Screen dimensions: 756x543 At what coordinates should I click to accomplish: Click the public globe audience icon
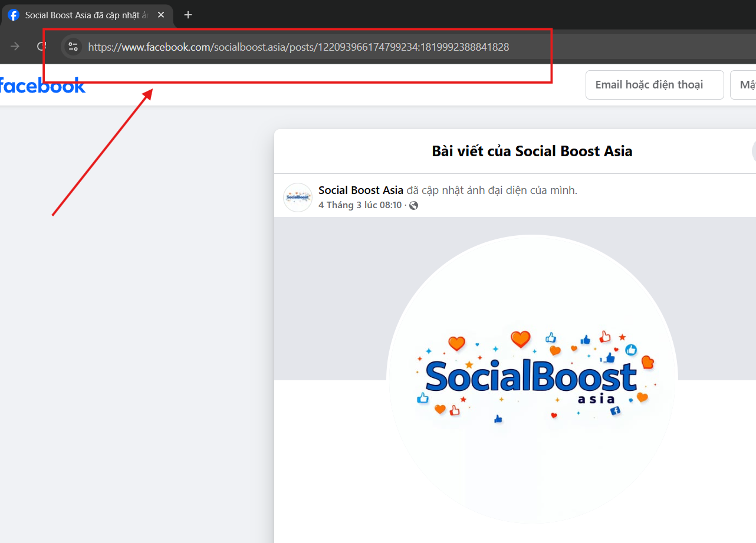point(414,206)
